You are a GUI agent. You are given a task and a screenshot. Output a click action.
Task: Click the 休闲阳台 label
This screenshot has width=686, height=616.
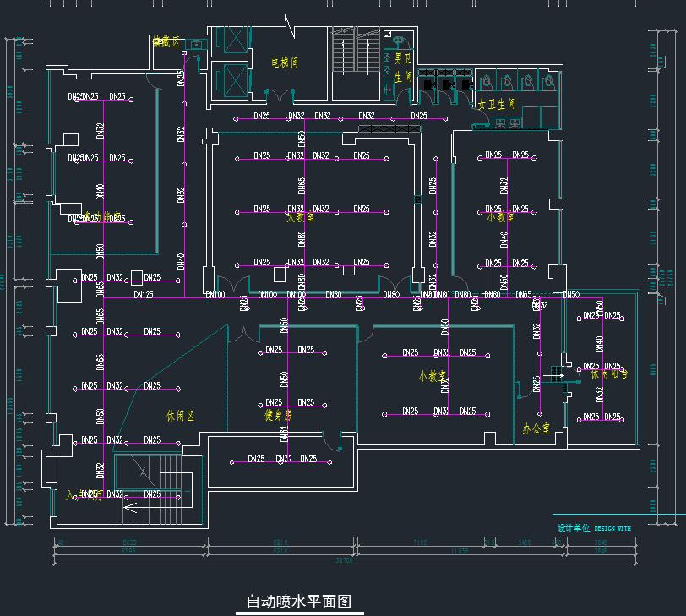point(608,373)
